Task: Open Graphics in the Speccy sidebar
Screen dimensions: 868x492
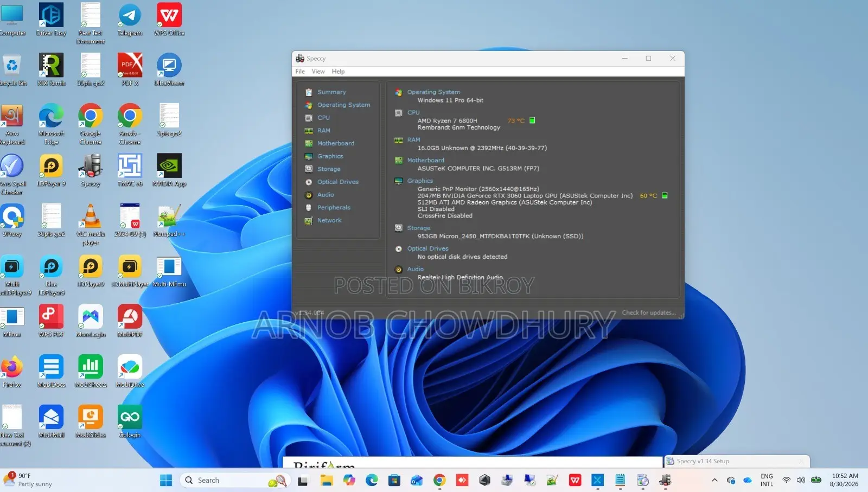Action: pos(330,156)
